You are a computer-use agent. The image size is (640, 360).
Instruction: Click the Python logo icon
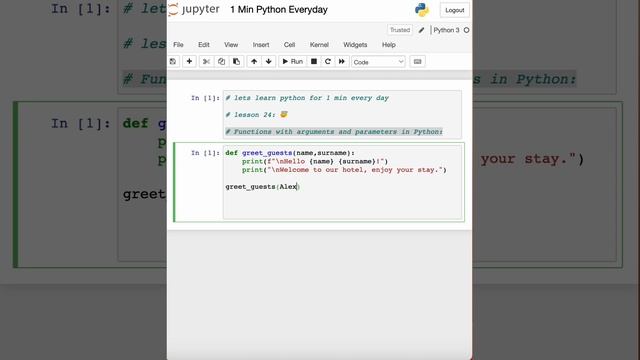422,10
